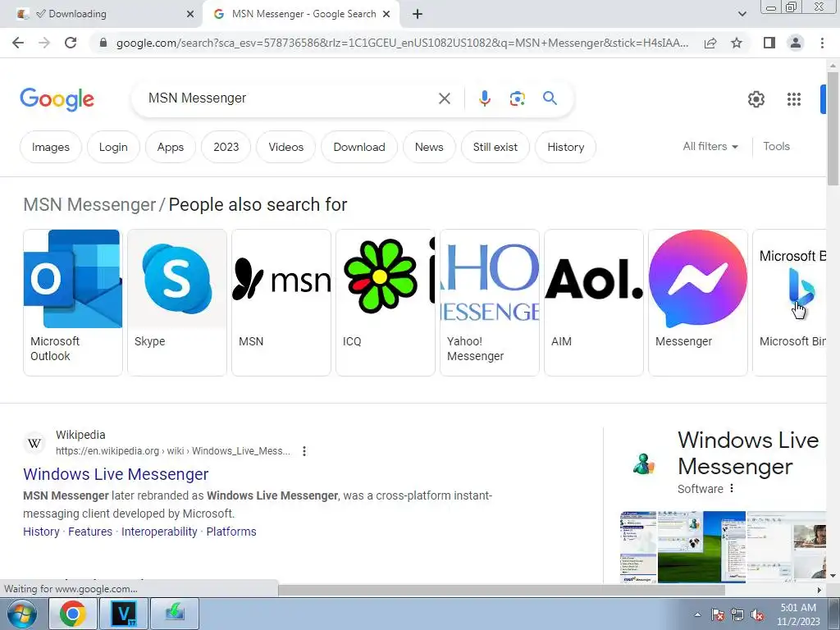Bookmark this page with the star icon
Screen dimensions: 840x630
pos(737,43)
